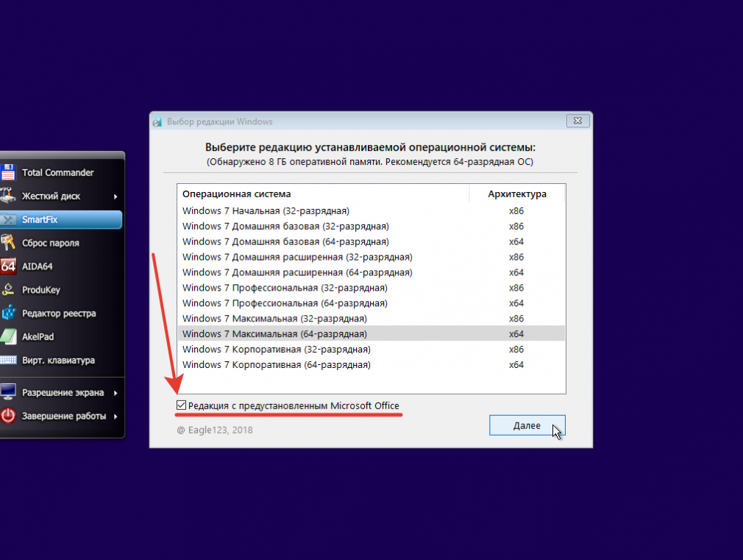Click the monitor icon for Разрешение экрана
The width and height of the screenshot is (743, 560).
pos(8,392)
